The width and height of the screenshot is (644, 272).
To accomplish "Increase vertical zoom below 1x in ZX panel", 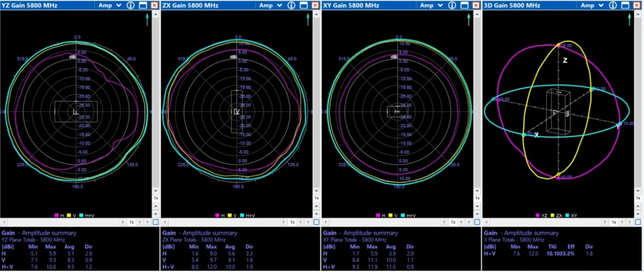I will (x=317, y=206).
